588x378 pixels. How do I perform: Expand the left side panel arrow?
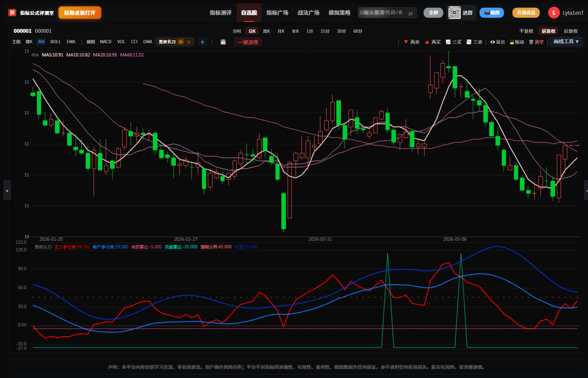(7, 190)
